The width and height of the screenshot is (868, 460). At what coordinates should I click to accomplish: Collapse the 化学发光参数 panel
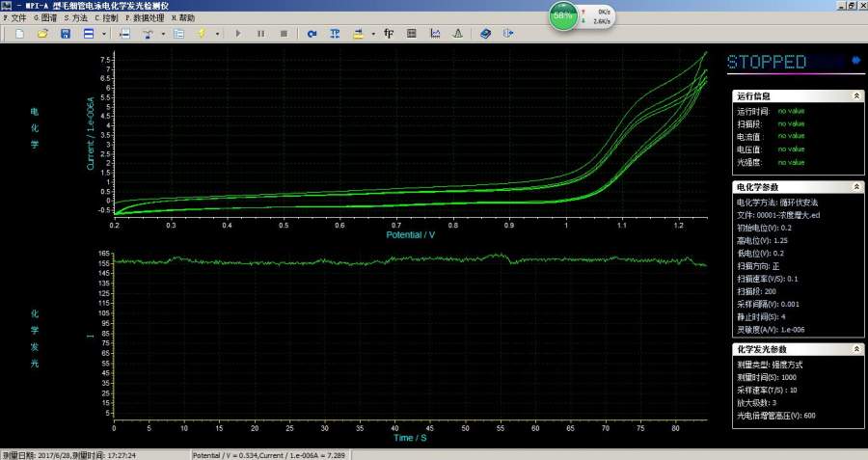[856, 348]
